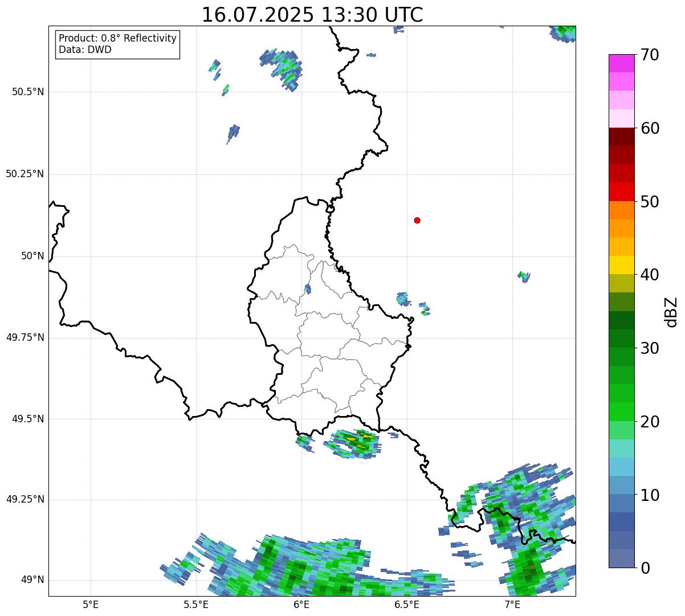Viewport: 685px width, 616px height.
Task: Click the 6.5°E longitude label
Action: point(407,604)
